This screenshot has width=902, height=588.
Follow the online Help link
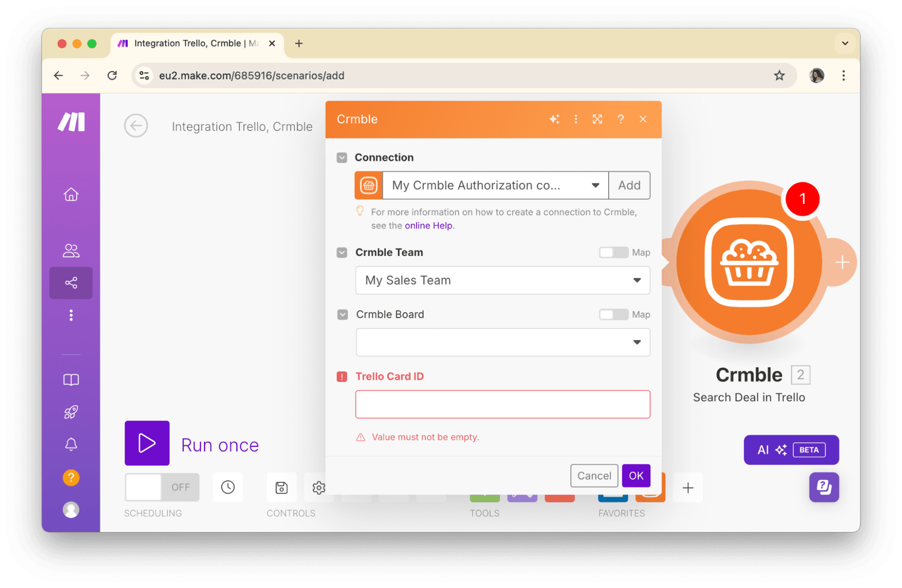click(428, 226)
